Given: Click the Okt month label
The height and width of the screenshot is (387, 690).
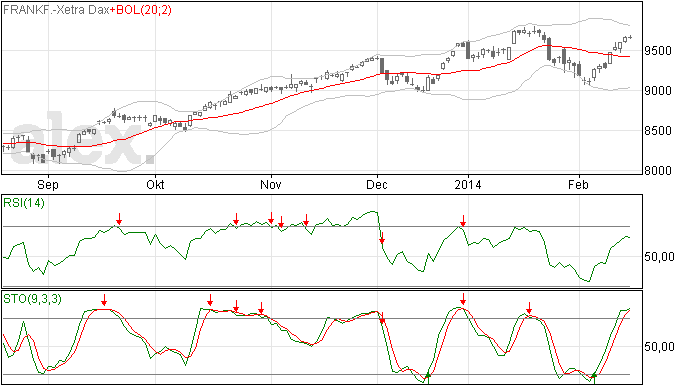Looking at the screenshot, I should tap(155, 184).
